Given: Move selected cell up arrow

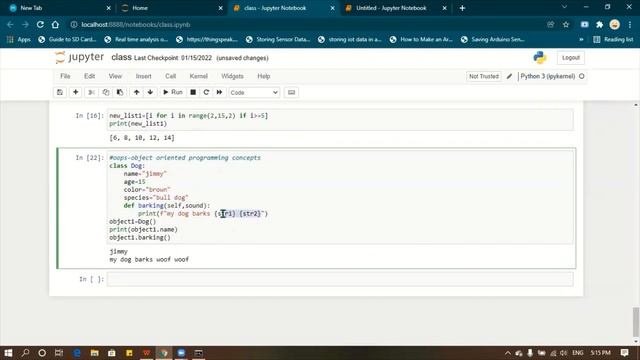Looking at the screenshot, I should coord(136,92).
